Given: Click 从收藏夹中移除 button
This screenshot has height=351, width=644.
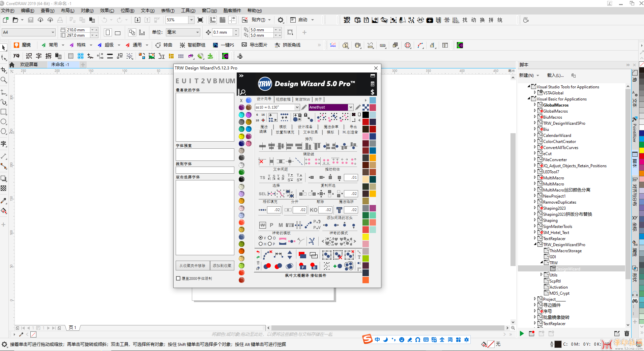Looking at the screenshot, I should point(193,266).
